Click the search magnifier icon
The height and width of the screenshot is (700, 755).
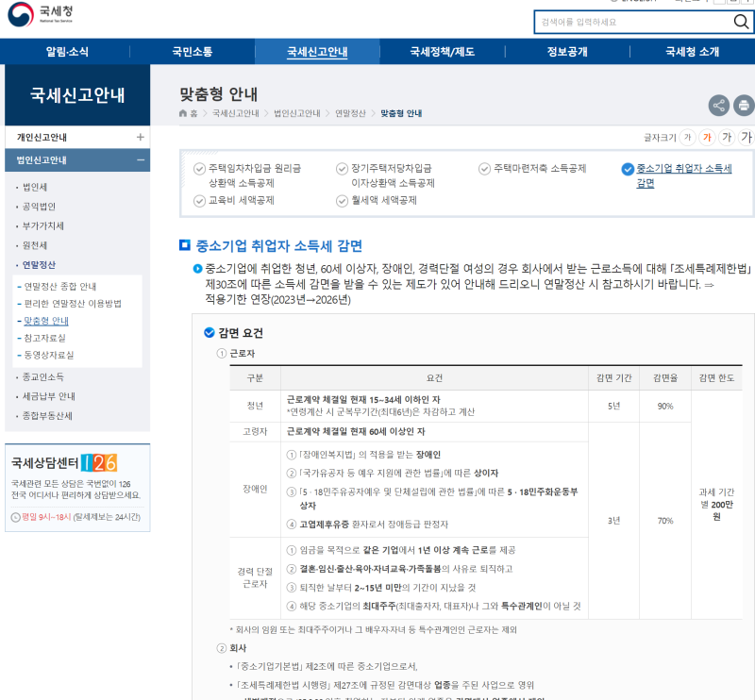(x=741, y=22)
